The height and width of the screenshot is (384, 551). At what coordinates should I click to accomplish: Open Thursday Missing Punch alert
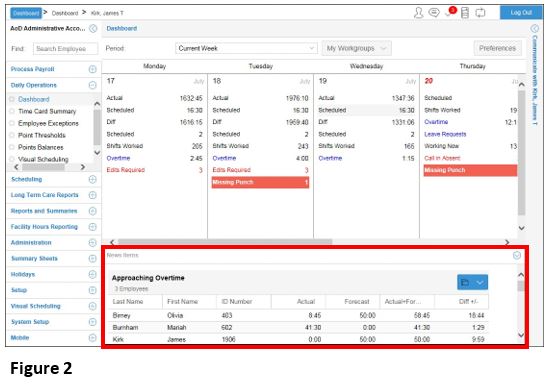(x=471, y=170)
